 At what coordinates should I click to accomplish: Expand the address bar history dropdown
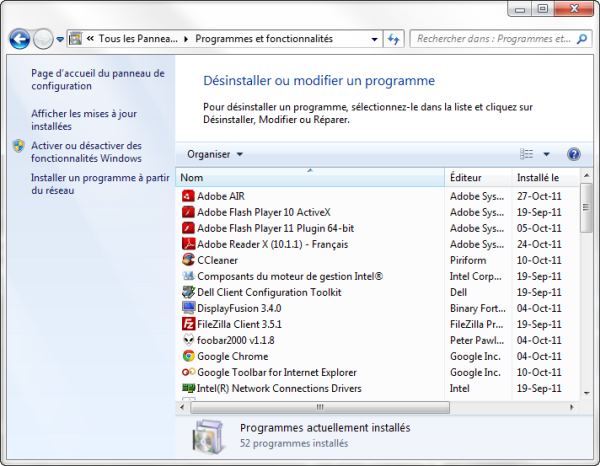[x=374, y=39]
